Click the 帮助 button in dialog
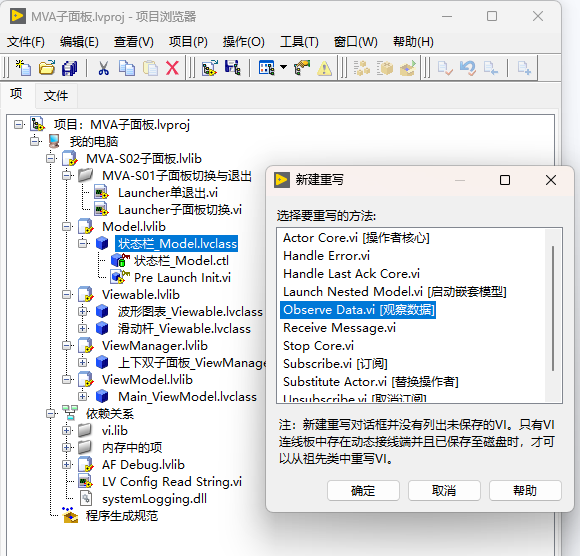 pos(525,491)
